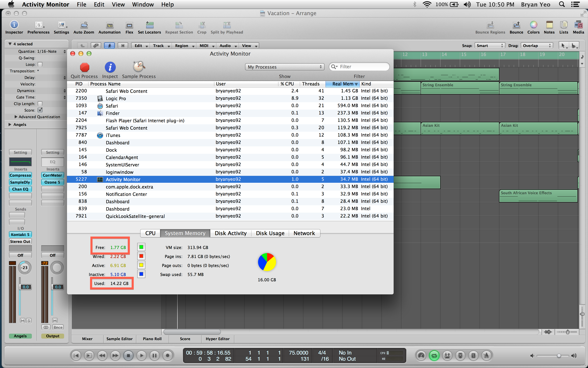Open the Drag Overlap dropdown
Screen dimensions: 588x368
coord(537,46)
